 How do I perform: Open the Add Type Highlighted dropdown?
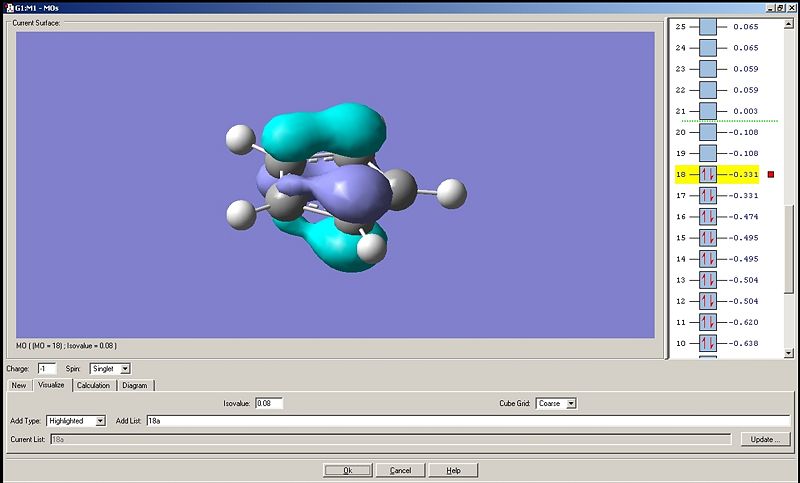click(101, 421)
